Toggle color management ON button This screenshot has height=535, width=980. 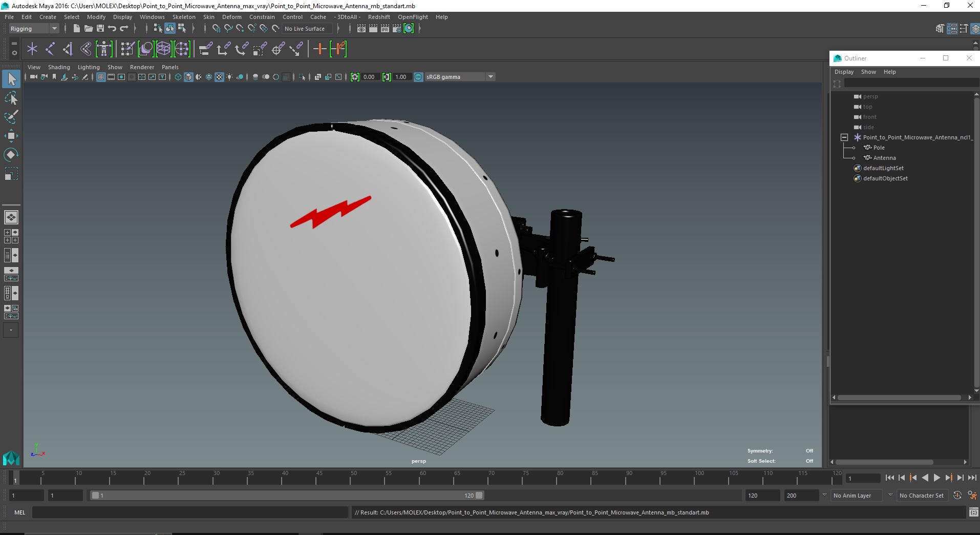click(418, 77)
